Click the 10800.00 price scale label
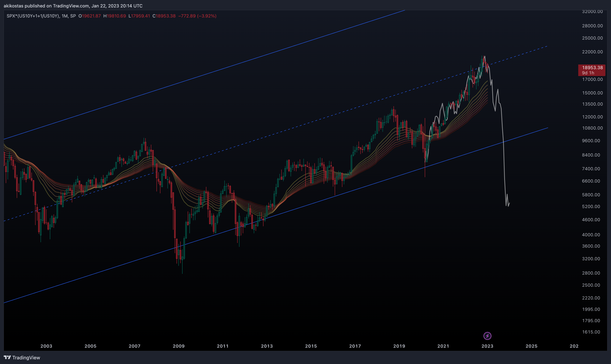 (x=592, y=128)
